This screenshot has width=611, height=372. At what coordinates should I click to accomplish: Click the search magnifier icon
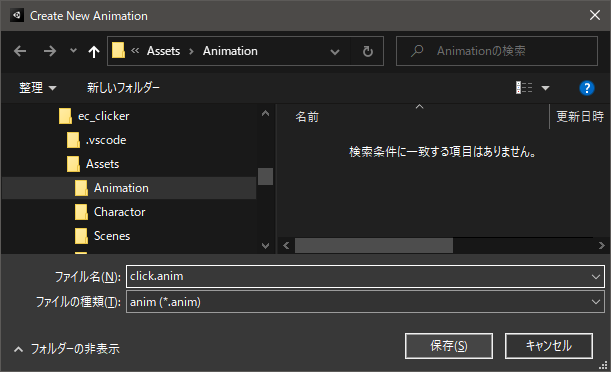coord(417,51)
